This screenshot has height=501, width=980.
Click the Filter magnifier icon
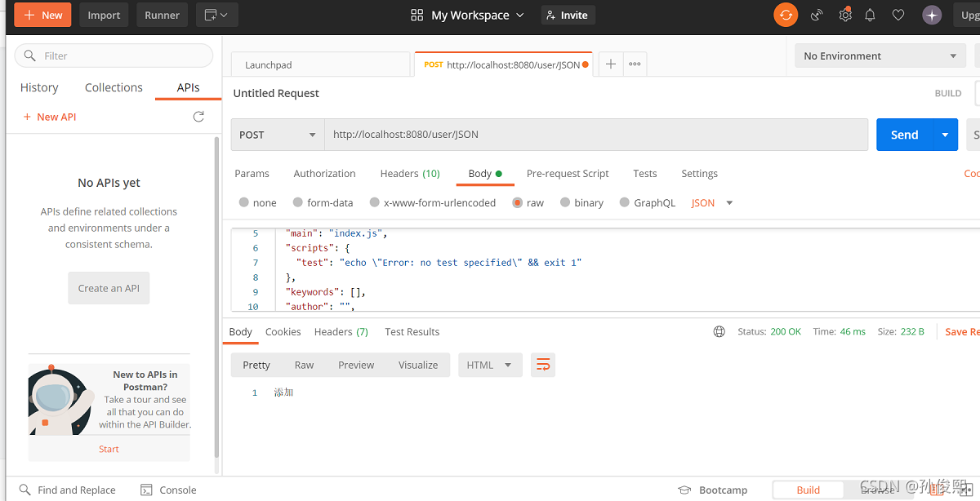coord(30,55)
